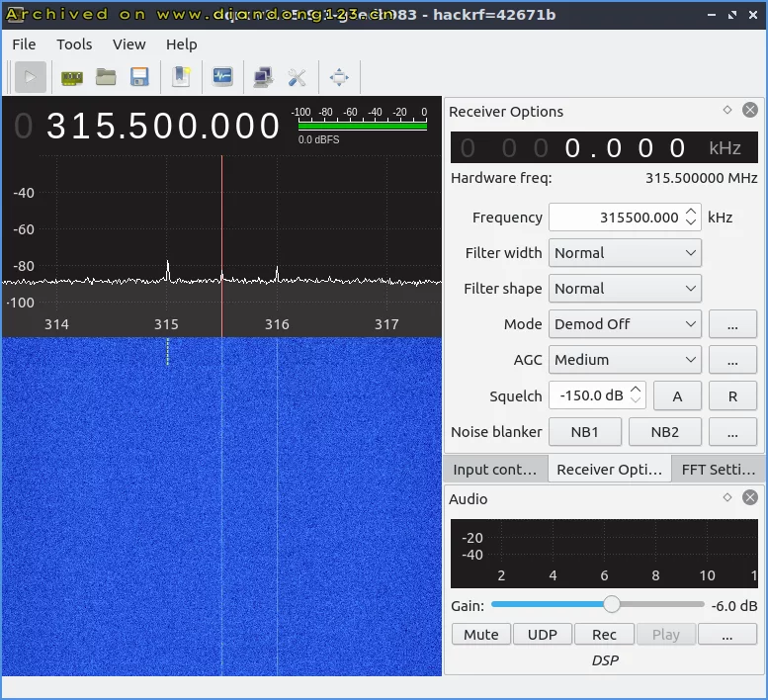Open the Filter width dropdown
The height and width of the screenshot is (700, 768).
(625, 253)
